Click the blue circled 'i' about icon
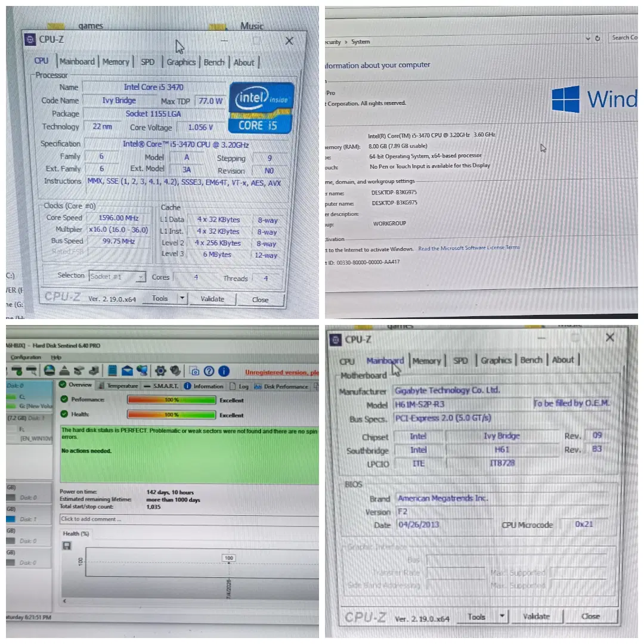 point(224,371)
